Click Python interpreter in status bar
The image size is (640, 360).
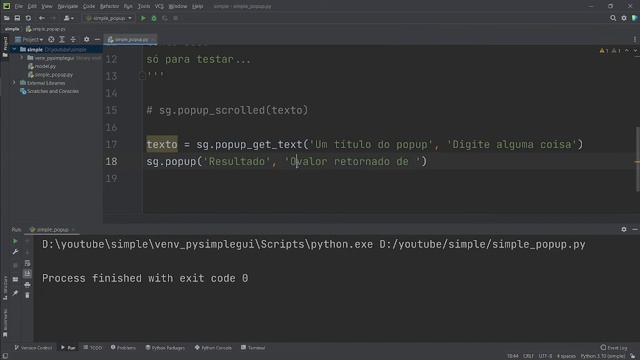coord(602,356)
